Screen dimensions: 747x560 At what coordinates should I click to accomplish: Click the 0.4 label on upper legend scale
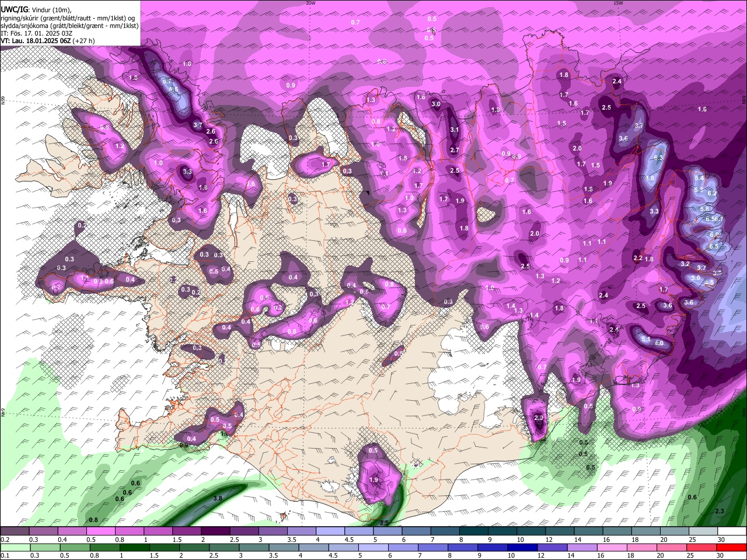coord(62,540)
